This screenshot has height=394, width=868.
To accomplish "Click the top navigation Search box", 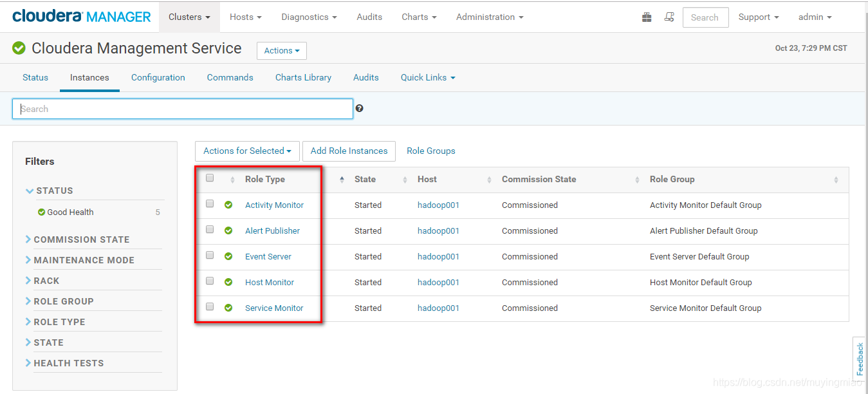I will point(705,17).
